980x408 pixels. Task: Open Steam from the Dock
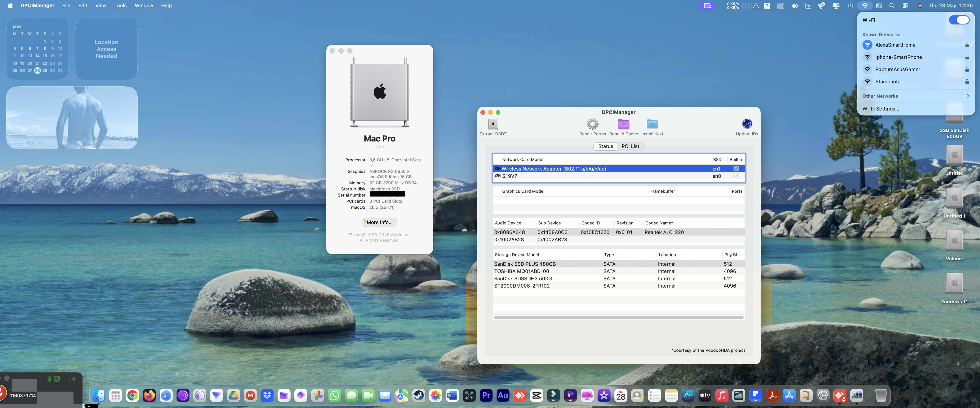(x=418, y=395)
